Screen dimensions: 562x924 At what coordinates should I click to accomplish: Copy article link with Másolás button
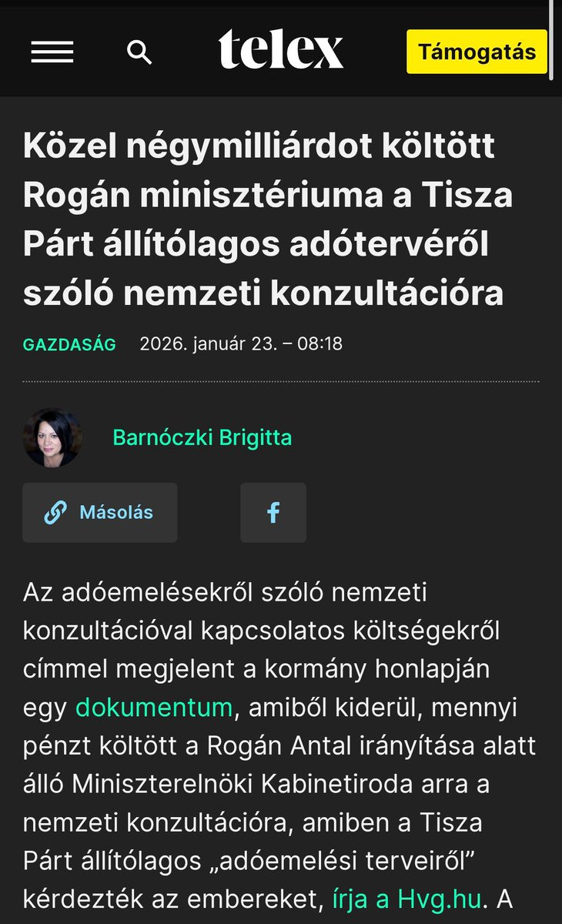click(100, 513)
